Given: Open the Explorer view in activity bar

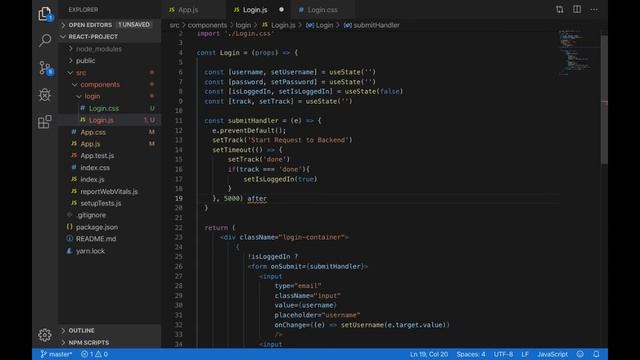Looking at the screenshot, I should tap(45, 14).
